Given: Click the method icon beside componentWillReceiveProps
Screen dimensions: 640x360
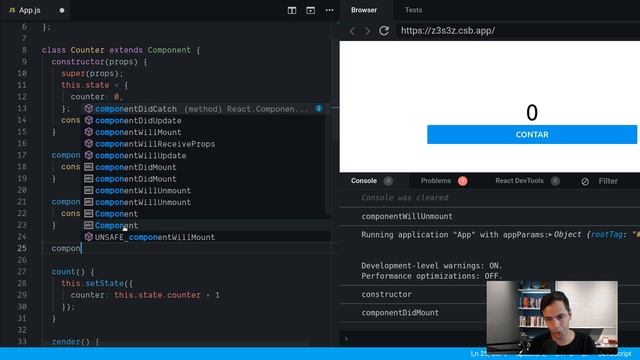Looking at the screenshot, I should tap(89, 144).
